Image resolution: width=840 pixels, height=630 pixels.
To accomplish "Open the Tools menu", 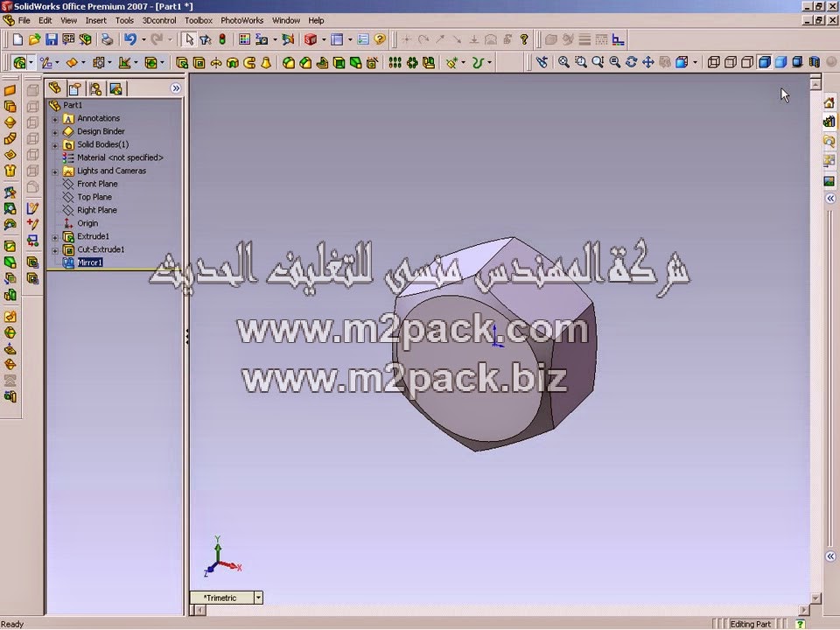I will pos(124,20).
